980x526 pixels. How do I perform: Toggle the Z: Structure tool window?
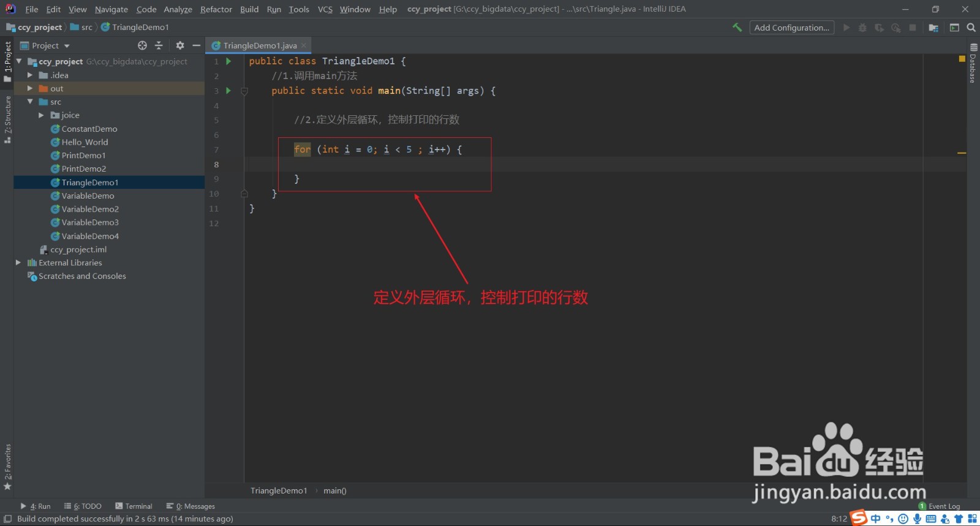(7, 120)
